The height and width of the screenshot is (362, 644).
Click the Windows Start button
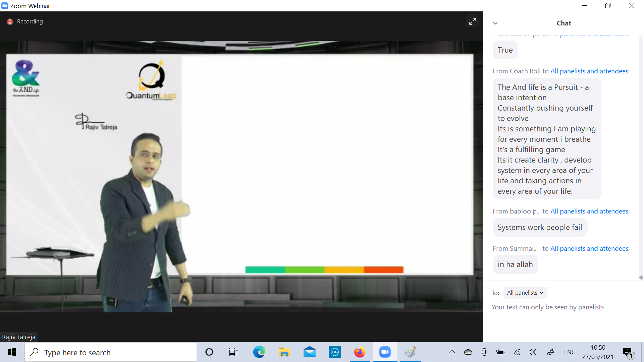(x=12, y=352)
